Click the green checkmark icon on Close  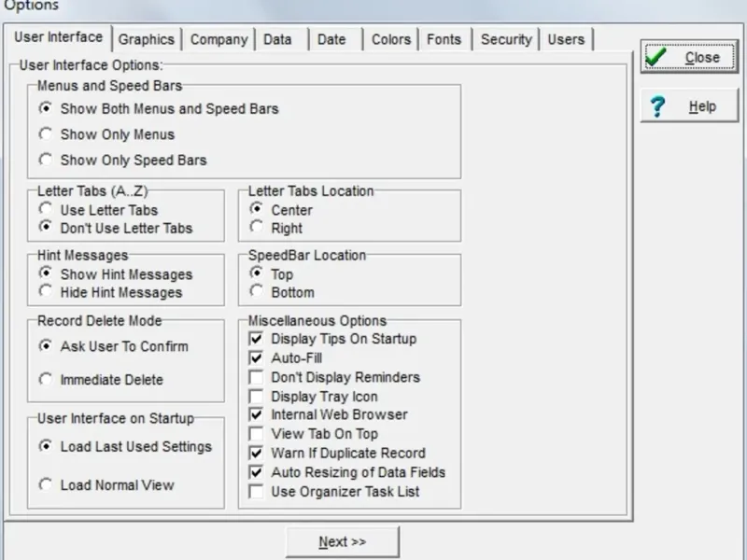pos(656,57)
